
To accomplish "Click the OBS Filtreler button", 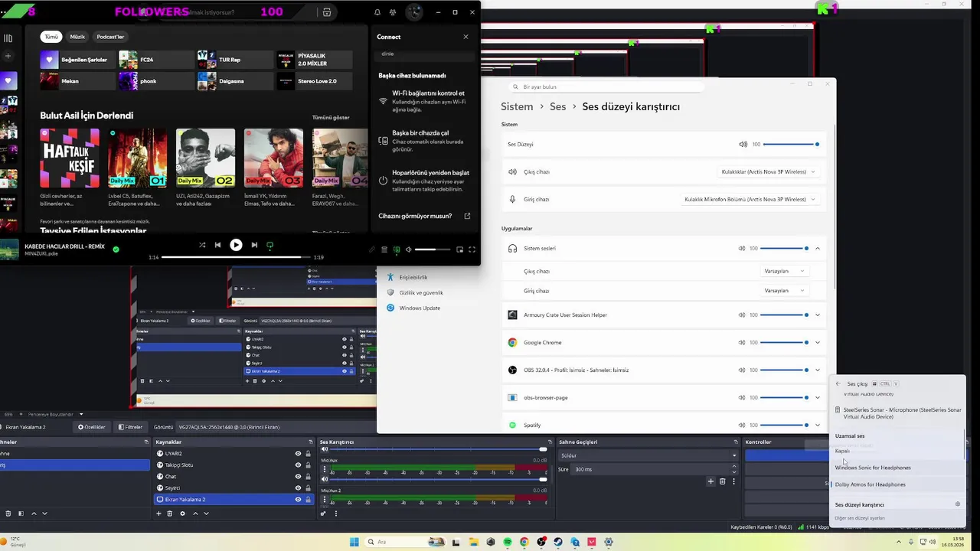I will tap(130, 427).
